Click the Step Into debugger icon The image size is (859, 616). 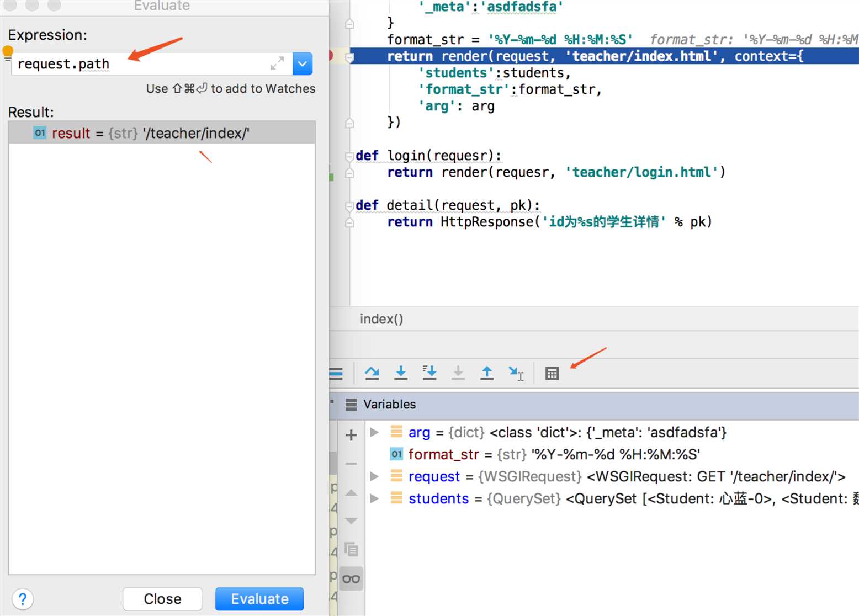(x=401, y=374)
